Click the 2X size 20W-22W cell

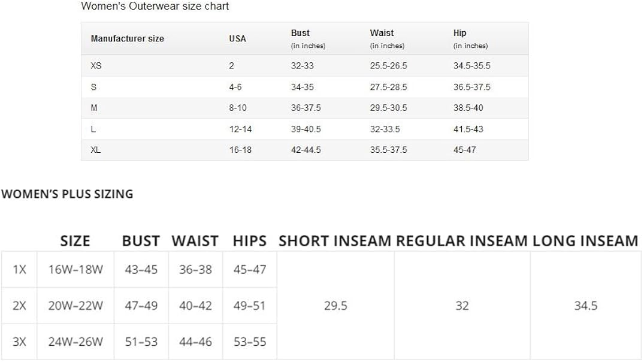click(x=75, y=306)
